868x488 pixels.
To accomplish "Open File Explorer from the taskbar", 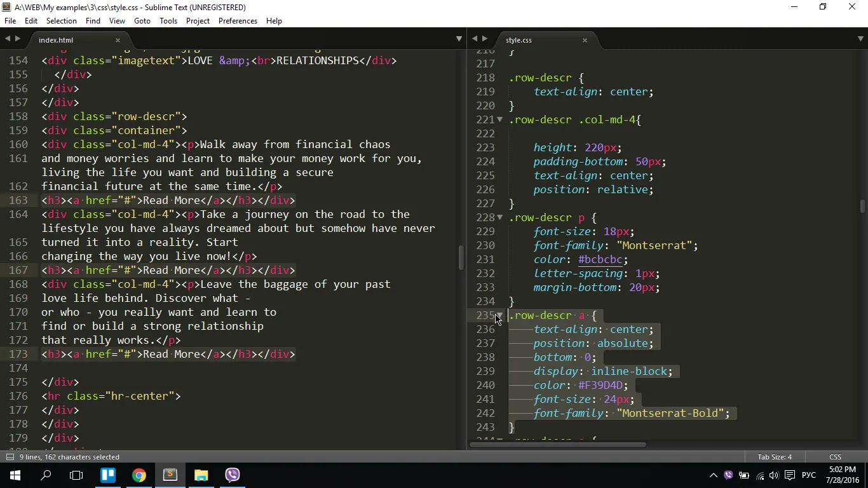I will click(x=201, y=475).
